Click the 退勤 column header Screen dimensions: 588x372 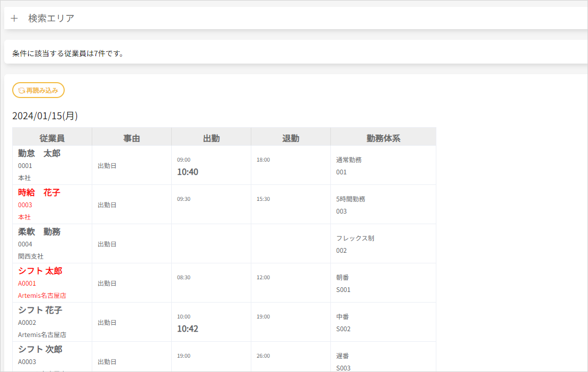click(x=291, y=138)
